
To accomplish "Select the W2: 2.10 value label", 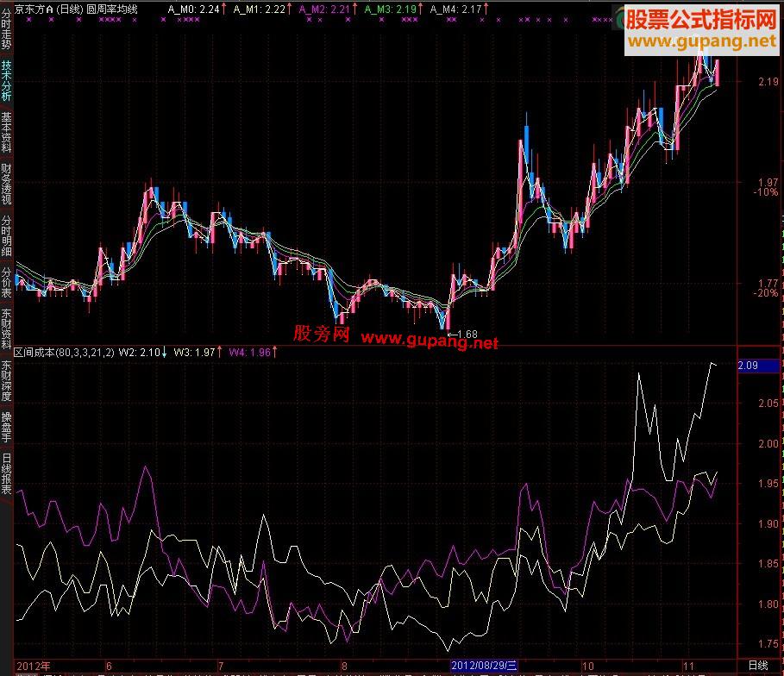I will [x=142, y=353].
